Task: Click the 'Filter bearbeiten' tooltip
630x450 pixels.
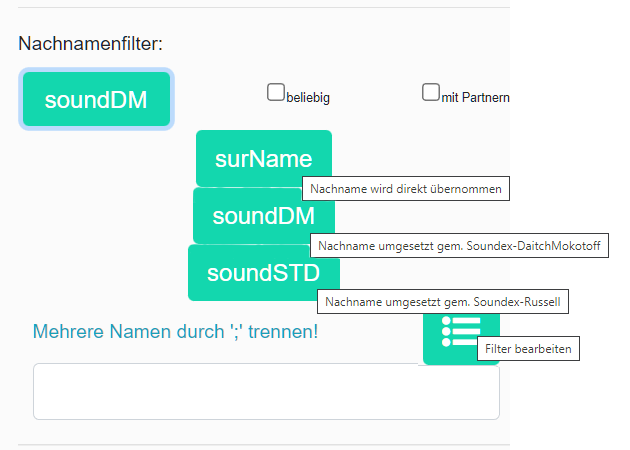Action: [529, 349]
